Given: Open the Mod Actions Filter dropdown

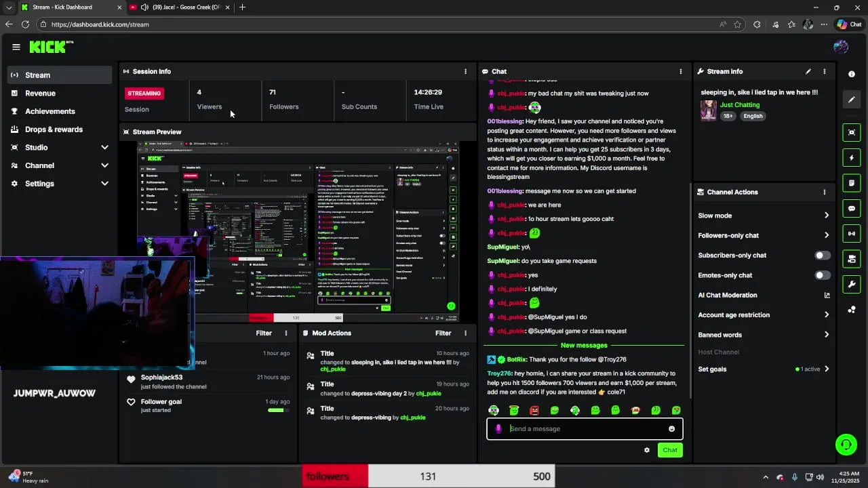Looking at the screenshot, I should pos(443,333).
